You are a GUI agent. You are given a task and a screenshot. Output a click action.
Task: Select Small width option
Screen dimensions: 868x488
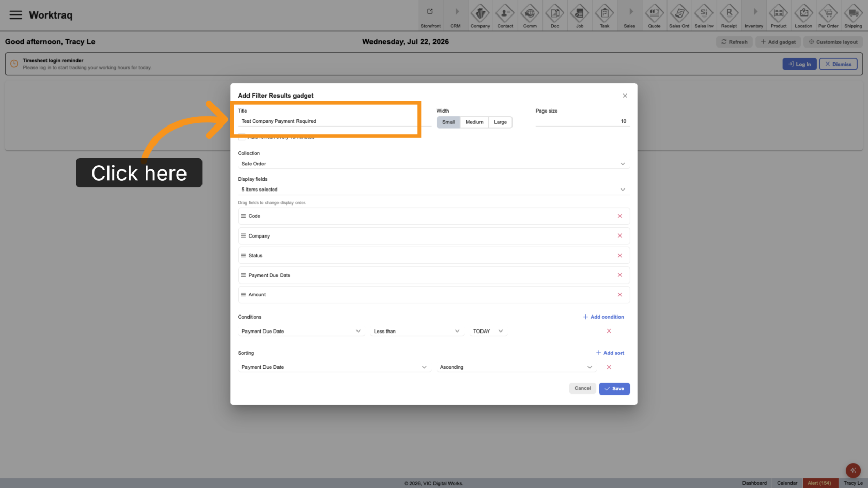[x=448, y=122]
